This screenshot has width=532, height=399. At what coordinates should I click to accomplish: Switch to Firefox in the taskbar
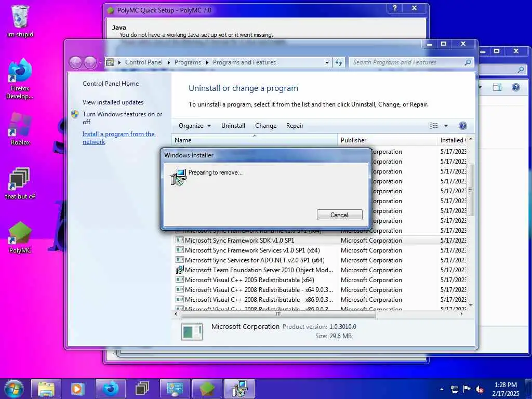(110, 389)
